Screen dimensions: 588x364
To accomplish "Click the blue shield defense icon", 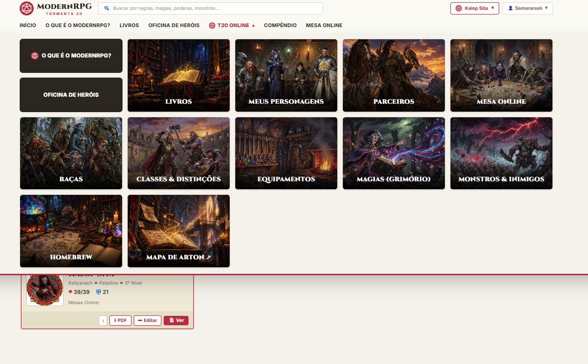I will pos(98,292).
